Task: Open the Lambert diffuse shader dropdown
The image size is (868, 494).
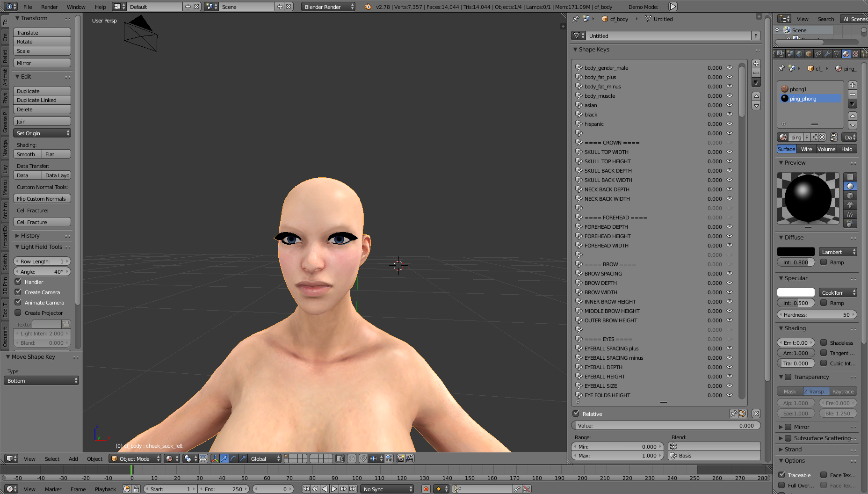Action: [838, 252]
